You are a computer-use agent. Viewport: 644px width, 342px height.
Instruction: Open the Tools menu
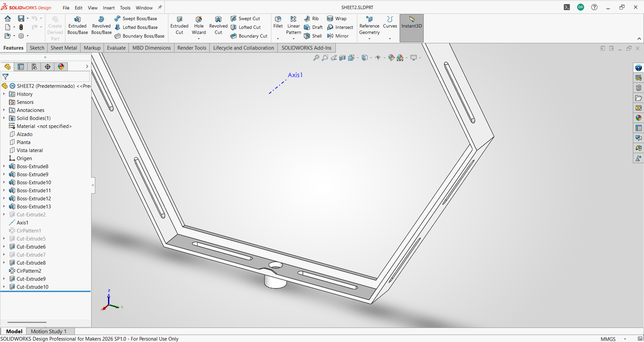[x=125, y=8]
